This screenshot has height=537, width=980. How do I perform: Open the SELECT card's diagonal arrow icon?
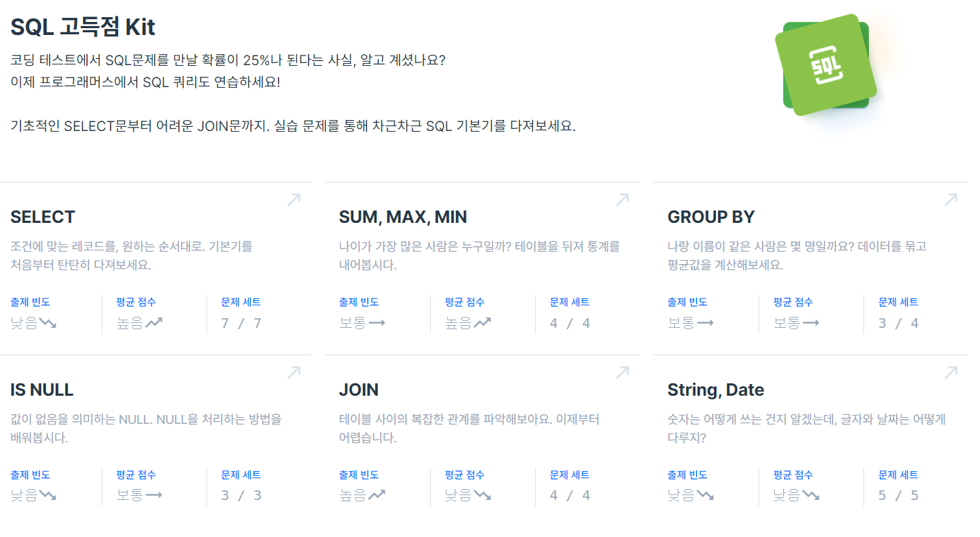click(294, 199)
